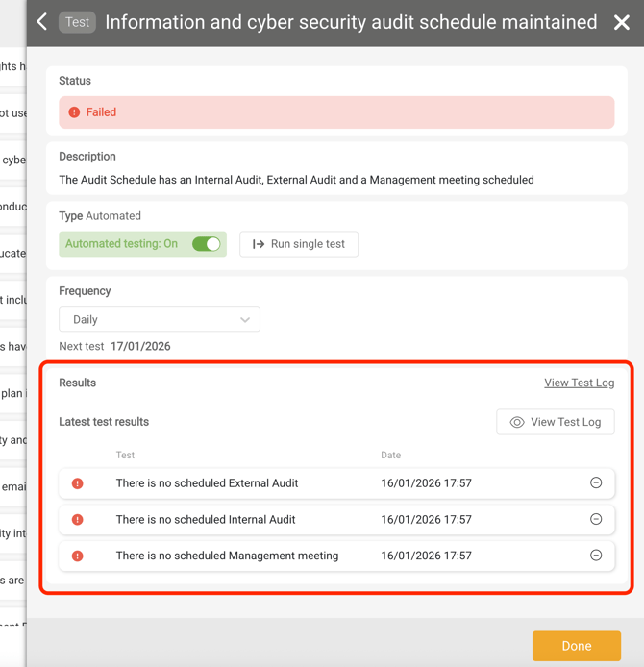Click the red Failed status alert icon

pyautogui.click(x=74, y=112)
